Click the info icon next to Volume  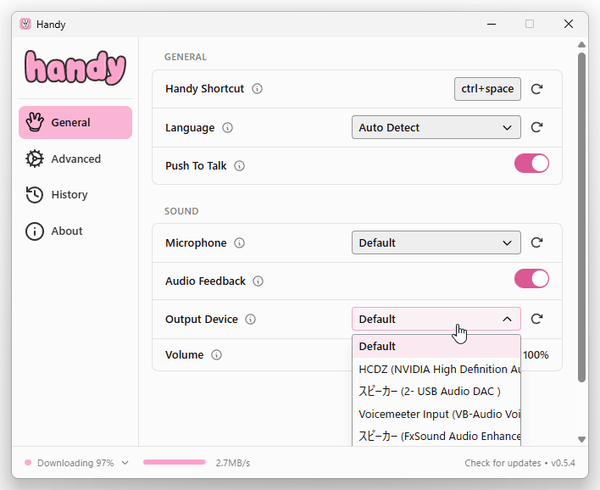(216, 355)
